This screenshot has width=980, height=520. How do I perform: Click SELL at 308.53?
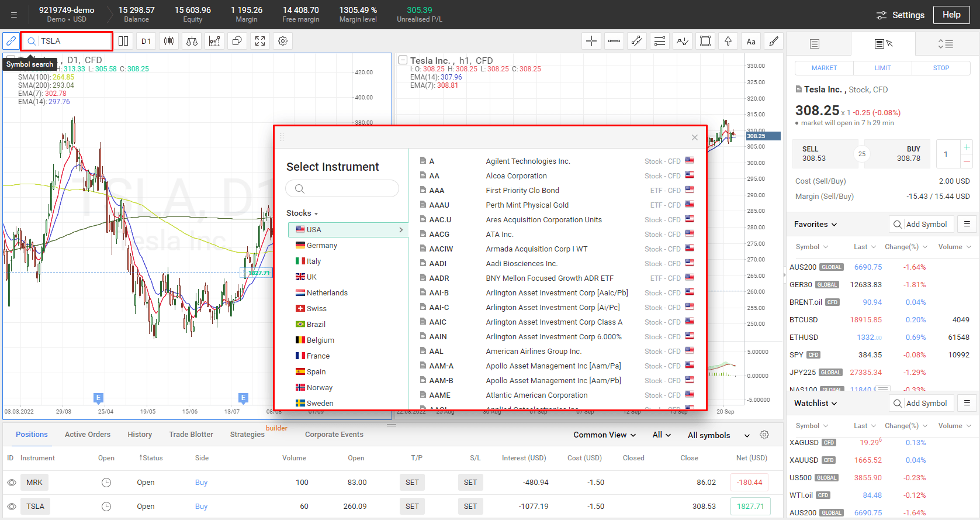pyautogui.click(x=824, y=154)
